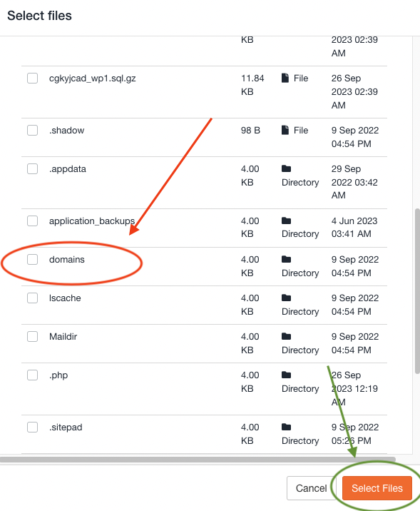Click the Cancel button
The height and width of the screenshot is (511, 420).
pyautogui.click(x=311, y=488)
